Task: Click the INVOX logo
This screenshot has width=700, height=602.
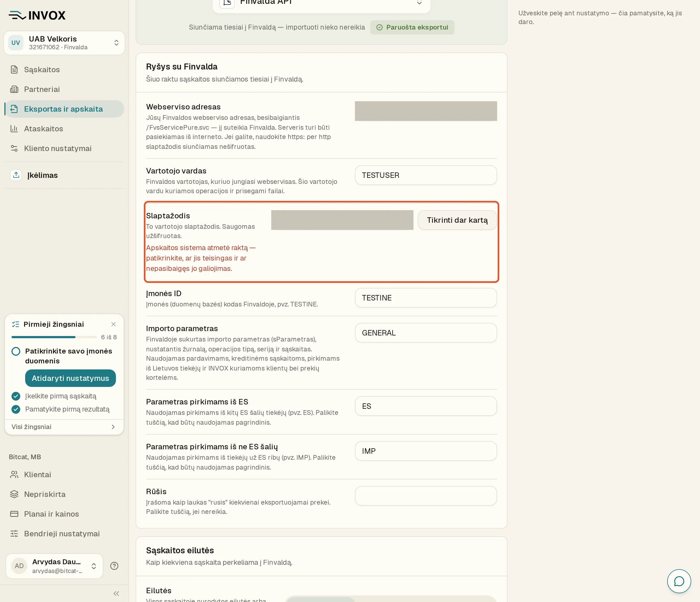Action: coord(37,15)
